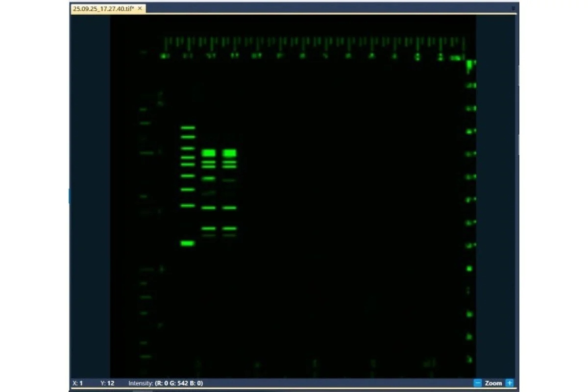Close the 25.09.25_17.27.40.tif tab
The height and width of the screenshot is (392, 588).
pos(140,8)
